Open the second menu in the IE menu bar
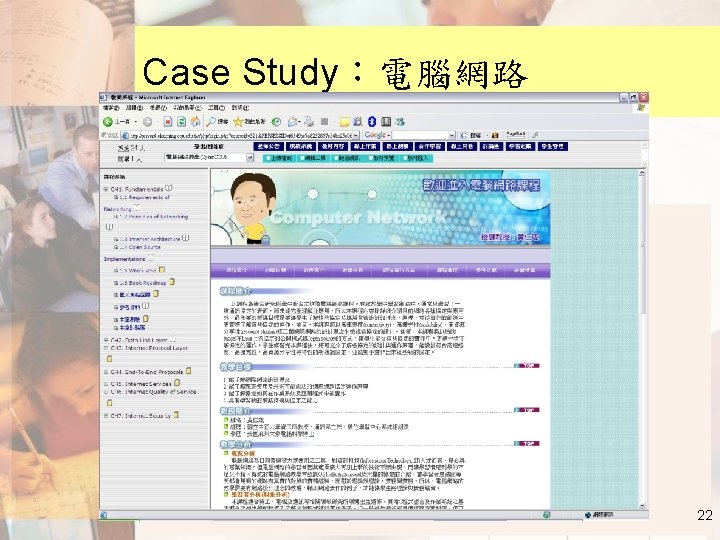The height and width of the screenshot is (540, 720). (134, 108)
